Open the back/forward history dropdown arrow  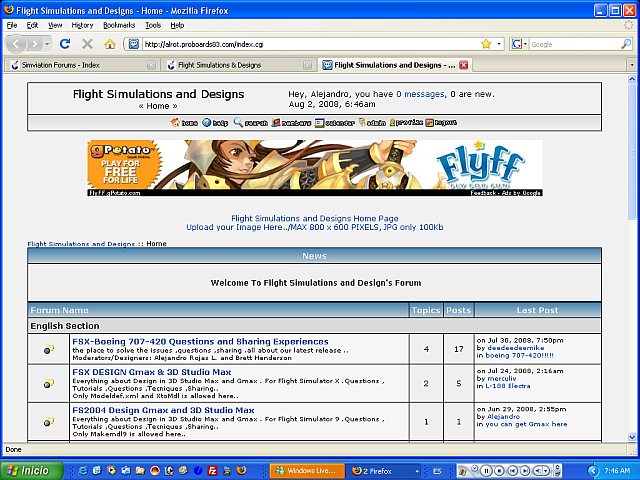(x=47, y=44)
